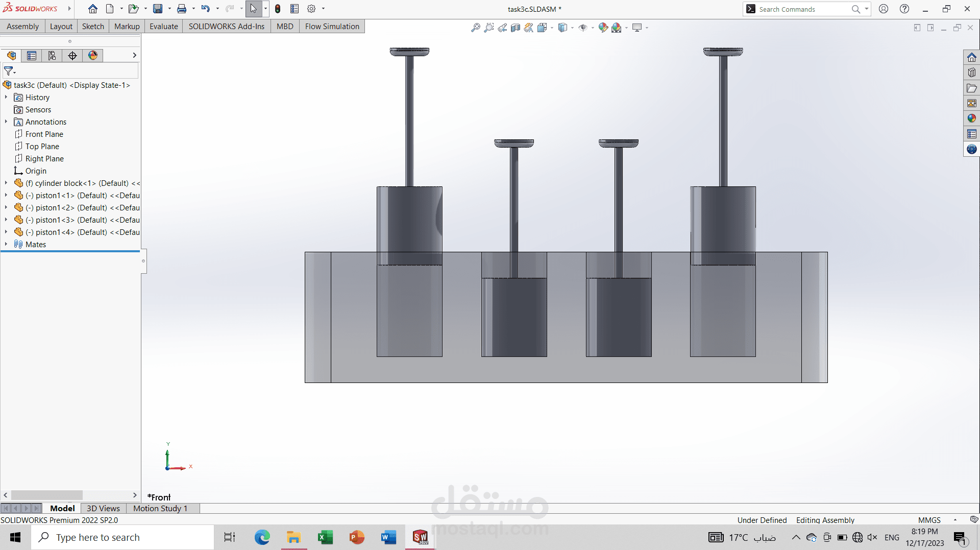Open the New document dropdown arrow

121,9
